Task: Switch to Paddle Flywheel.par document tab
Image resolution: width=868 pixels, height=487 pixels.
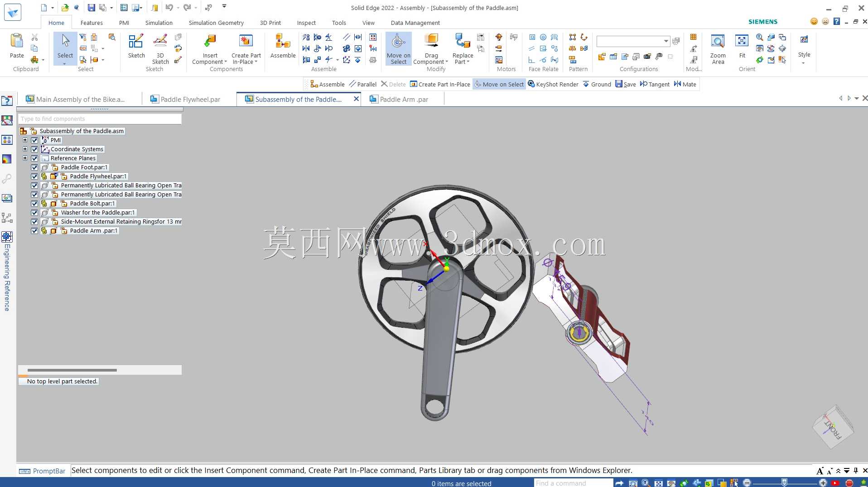Action: pyautogui.click(x=186, y=100)
